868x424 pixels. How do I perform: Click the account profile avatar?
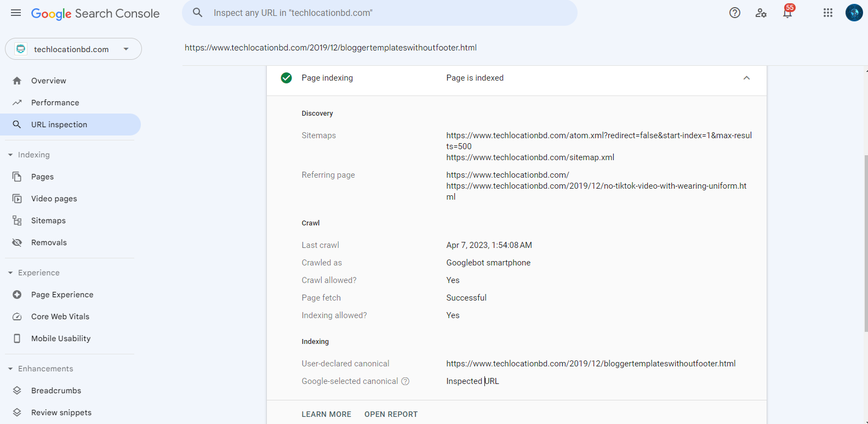[854, 13]
